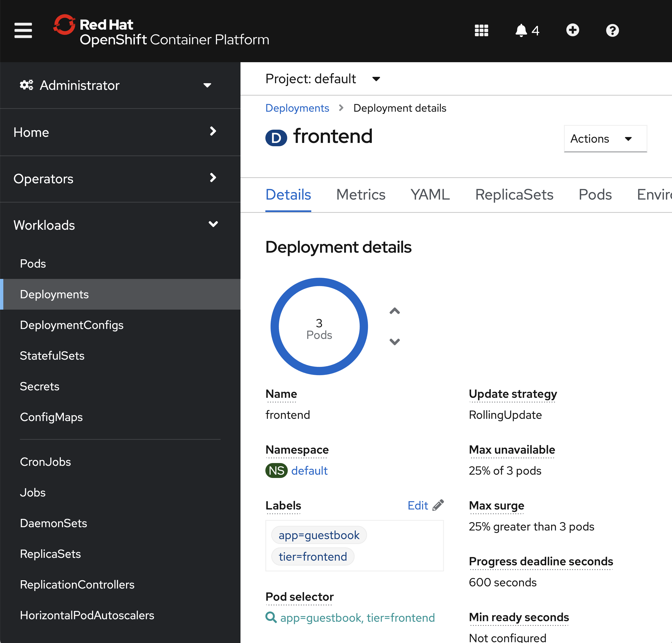Switch to the YAML tab
Image resolution: width=672 pixels, height=643 pixels.
[x=430, y=195]
